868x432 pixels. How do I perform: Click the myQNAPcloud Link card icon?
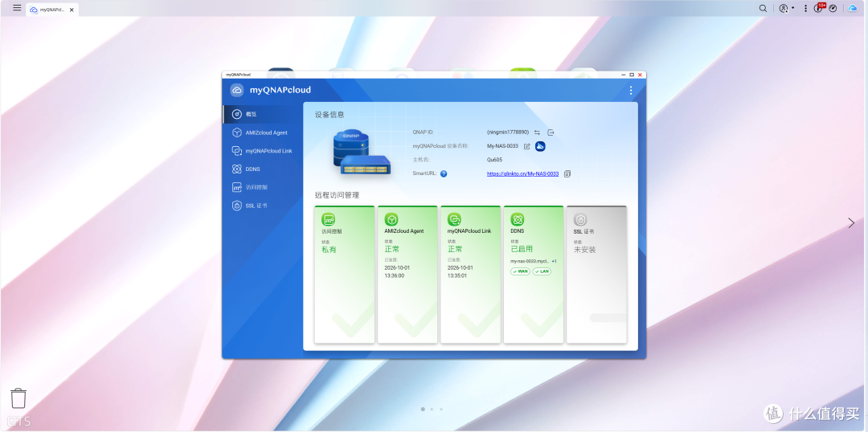(x=454, y=219)
